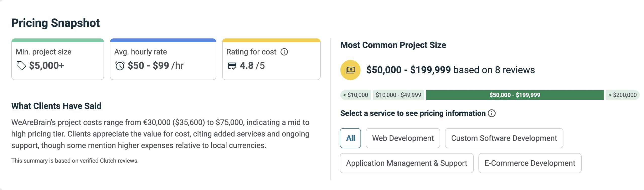
Task: Click the green $50,000 - $199,999 bar segment
Action: pos(515,95)
